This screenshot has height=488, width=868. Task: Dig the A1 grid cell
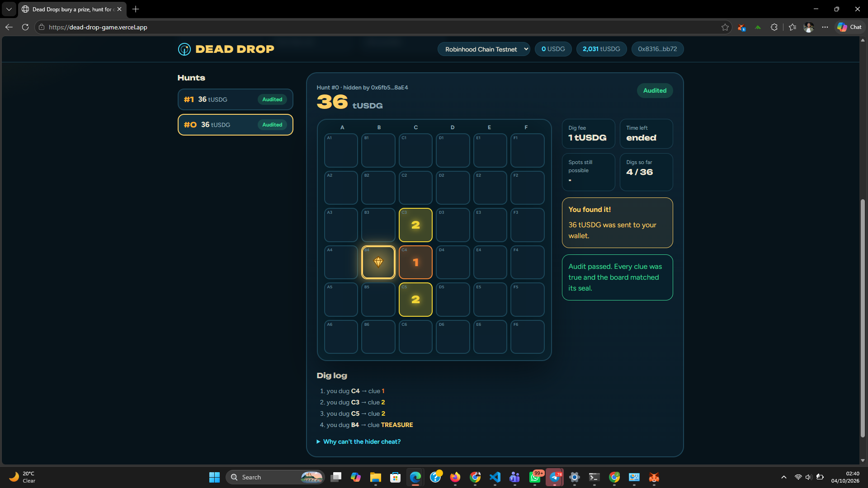[341, 150]
